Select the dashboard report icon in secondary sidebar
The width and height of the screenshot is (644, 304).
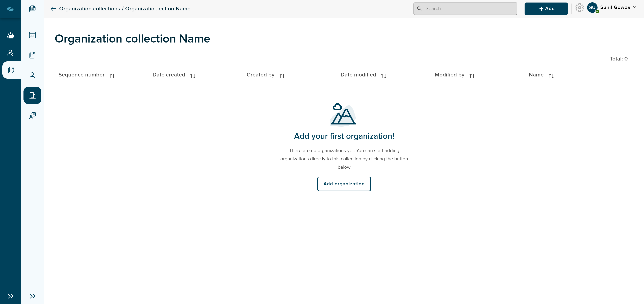32,35
